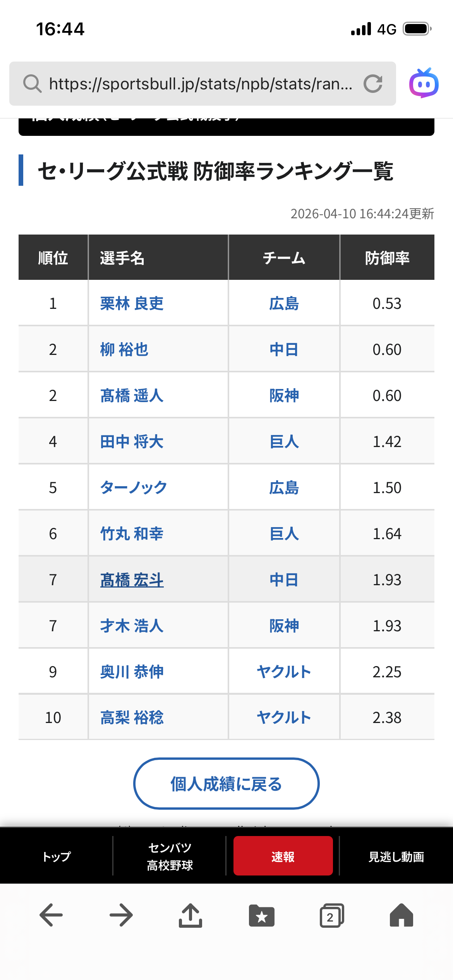Open the tabs switcher icon showing 2
Screen dimensions: 453x980
point(332,916)
